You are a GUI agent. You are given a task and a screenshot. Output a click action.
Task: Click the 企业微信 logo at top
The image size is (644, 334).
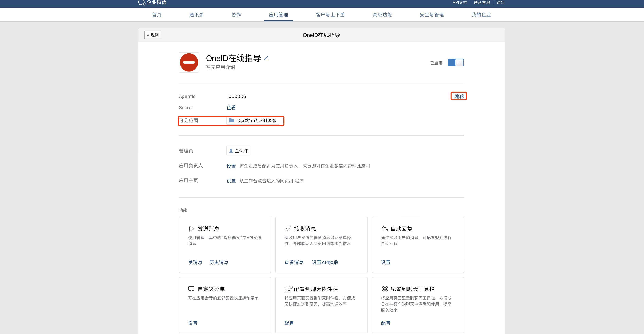pos(152,3)
